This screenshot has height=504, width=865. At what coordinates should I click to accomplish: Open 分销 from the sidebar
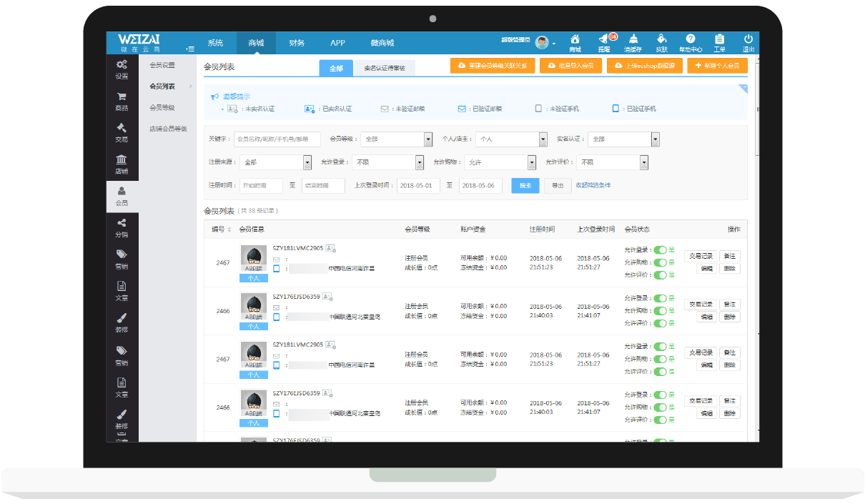(x=122, y=227)
